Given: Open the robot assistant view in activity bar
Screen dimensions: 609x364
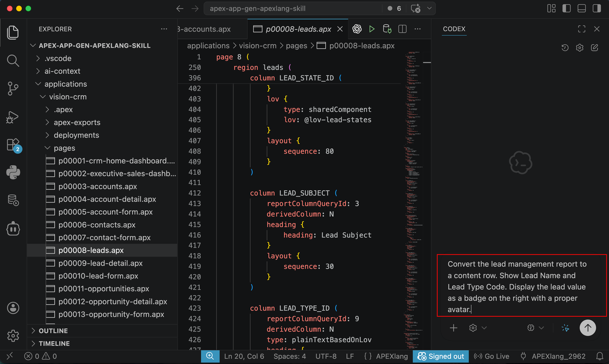Looking at the screenshot, I should tap(13, 228).
